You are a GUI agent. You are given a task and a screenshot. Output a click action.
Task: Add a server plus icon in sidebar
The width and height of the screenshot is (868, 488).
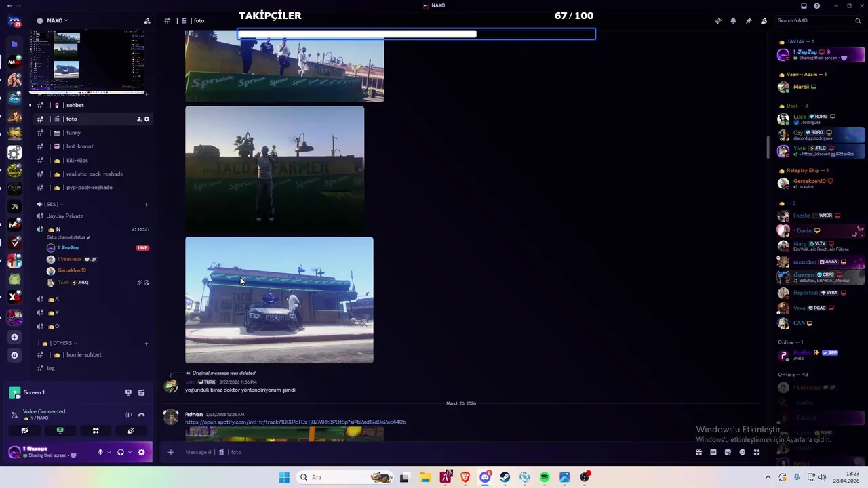[14, 337]
